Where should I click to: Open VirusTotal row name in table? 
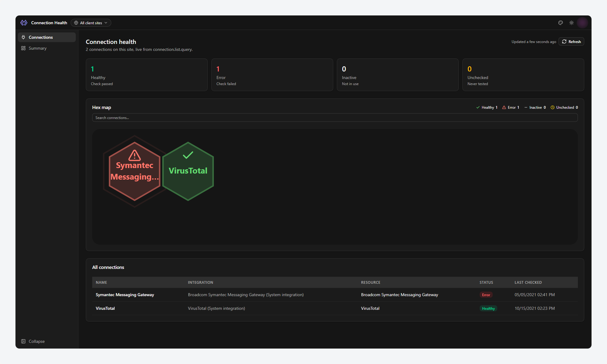[105, 308]
